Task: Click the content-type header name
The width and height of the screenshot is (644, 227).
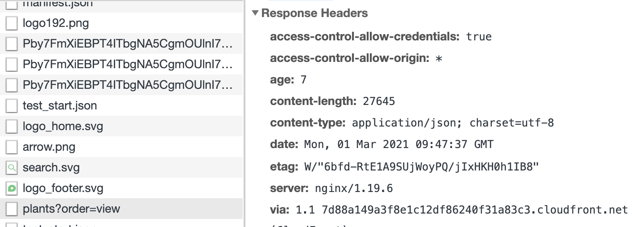Action: (x=308, y=123)
